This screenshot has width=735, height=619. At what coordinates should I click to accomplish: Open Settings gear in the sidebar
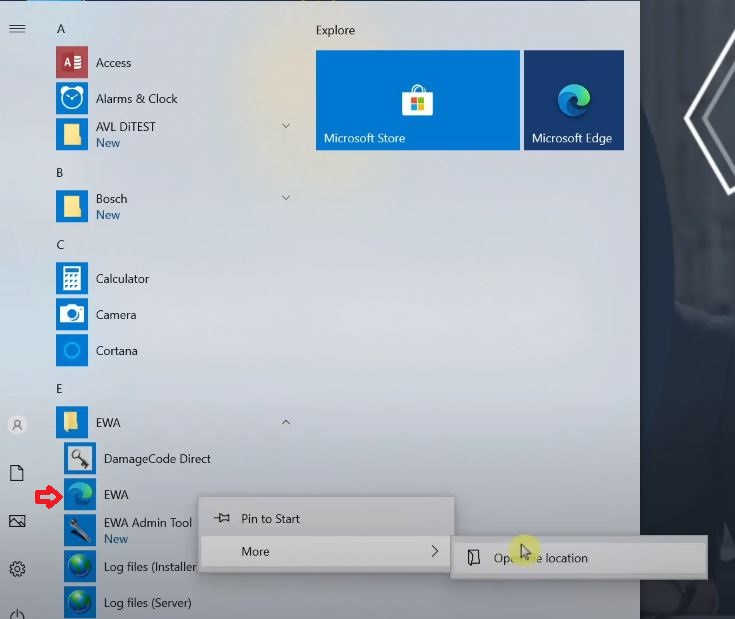pos(17,569)
